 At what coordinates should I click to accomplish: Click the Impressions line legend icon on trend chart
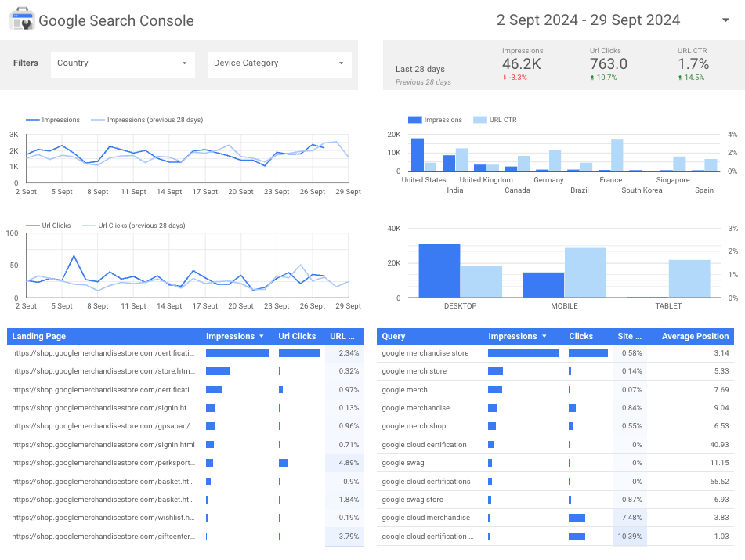(x=31, y=120)
